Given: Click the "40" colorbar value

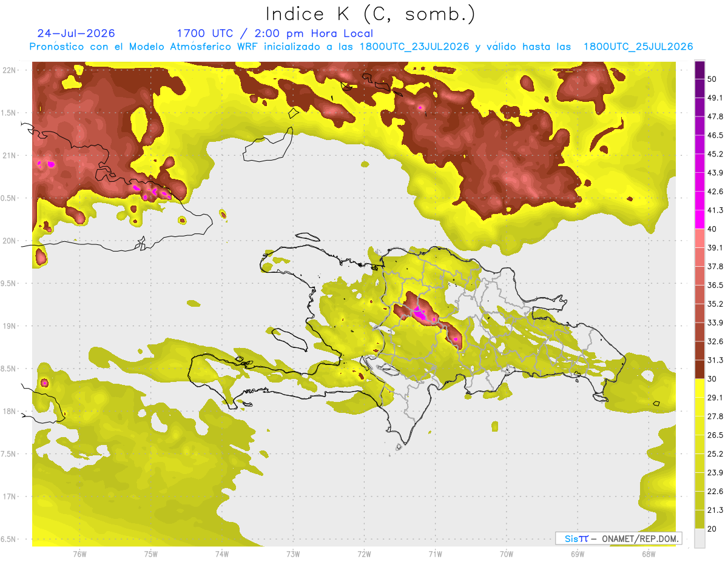Looking at the screenshot, I should [713, 229].
